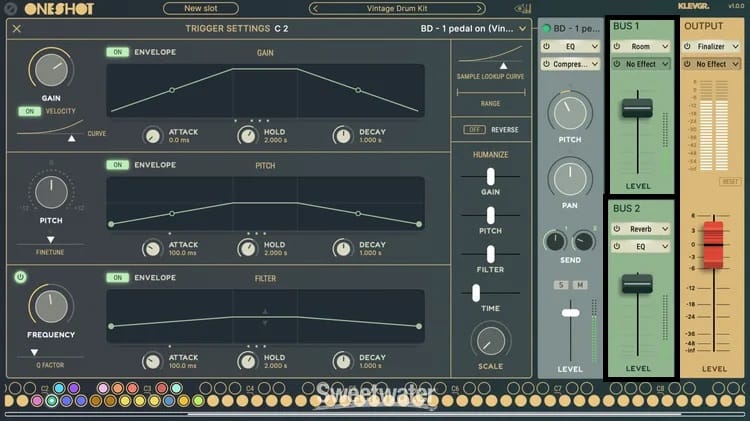Image resolution: width=750 pixels, height=421 pixels.
Task: Click the Humanize Time slider
Action: point(476,293)
